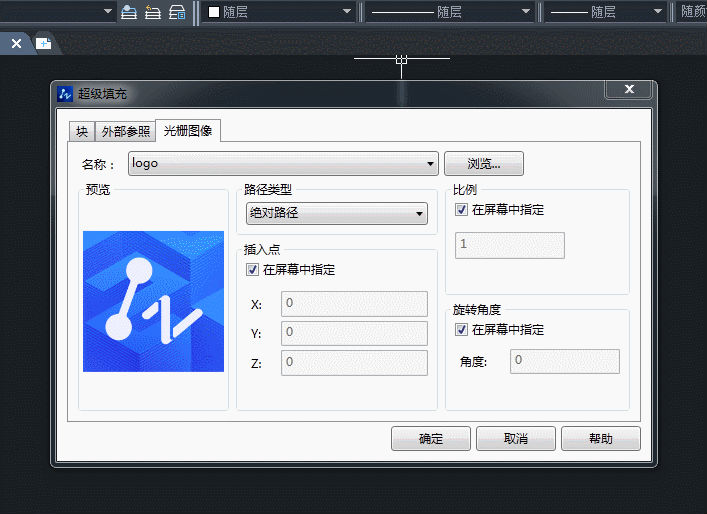
Task: Toggle 在屏幕中指定 under 插入点
Action: point(252,270)
